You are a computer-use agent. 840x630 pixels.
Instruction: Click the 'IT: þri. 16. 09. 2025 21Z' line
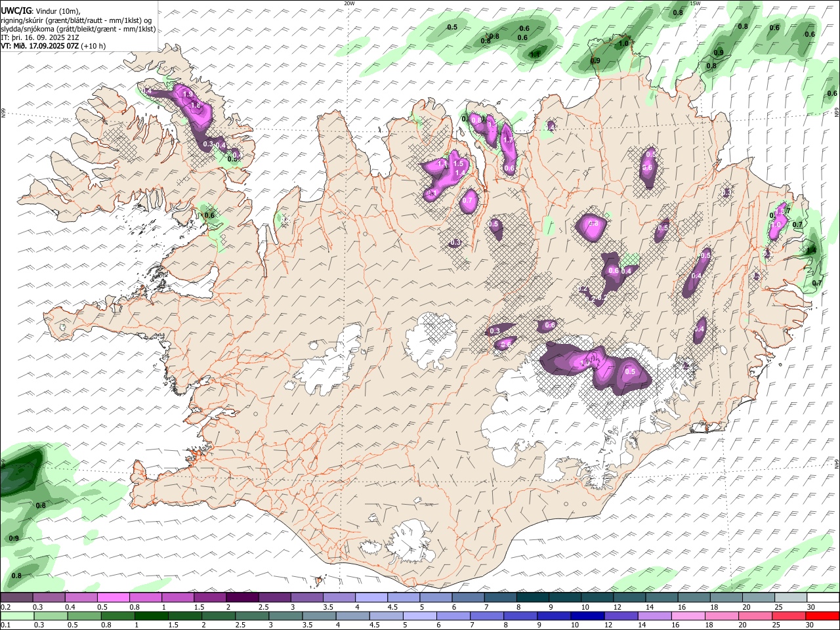coord(40,37)
